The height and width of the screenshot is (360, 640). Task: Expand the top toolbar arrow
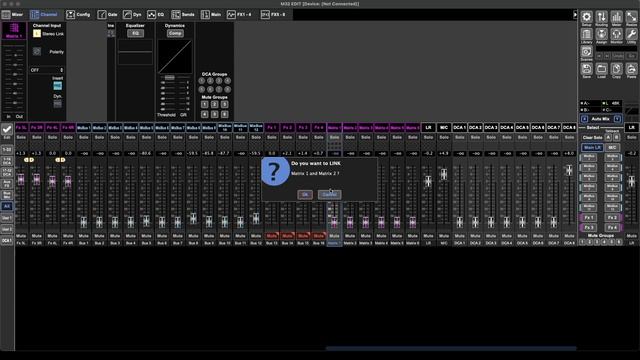tap(575, 15)
